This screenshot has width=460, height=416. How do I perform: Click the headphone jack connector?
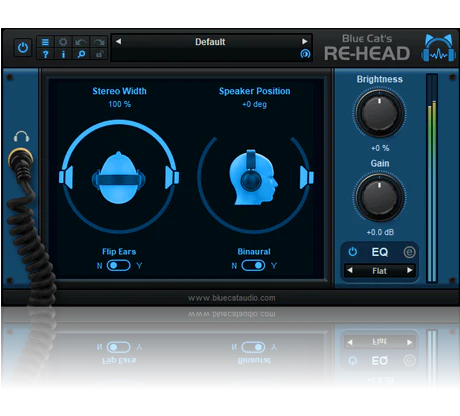point(21,158)
